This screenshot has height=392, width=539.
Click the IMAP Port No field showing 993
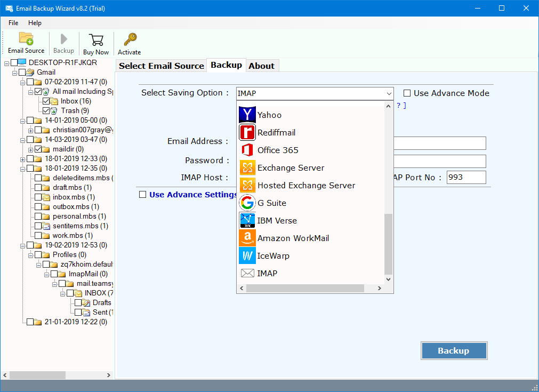(x=466, y=178)
